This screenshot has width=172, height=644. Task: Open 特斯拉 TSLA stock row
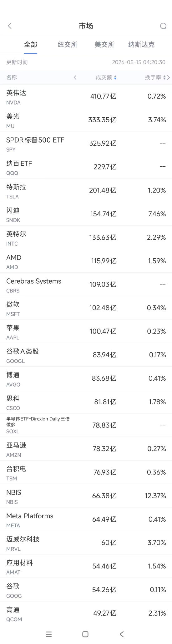click(x=86, y=190)
